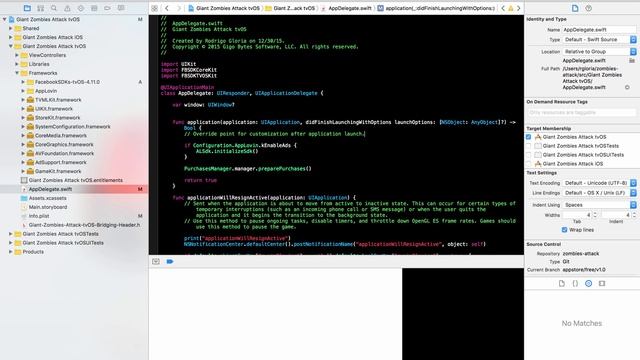Show the File inspector tab icon

click(x=575, y=8)
